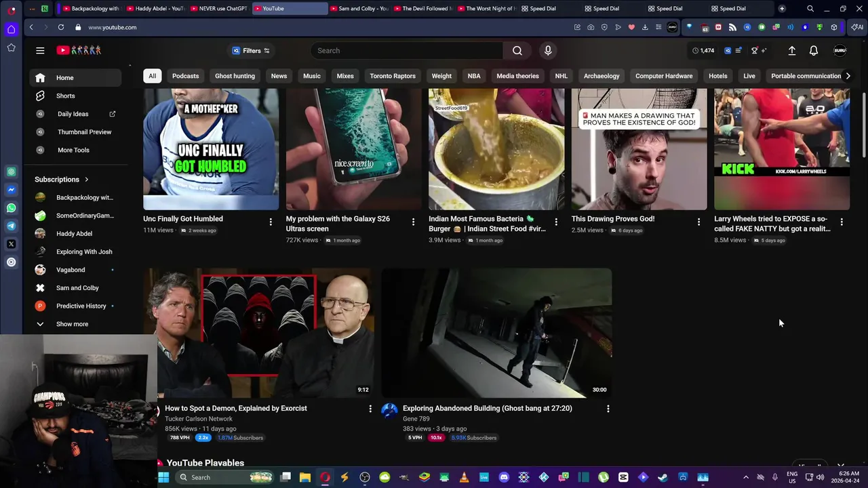Screen dimensions: 868x488
Task: Open options menu for How to Spot a Demon
Action: 370,409
